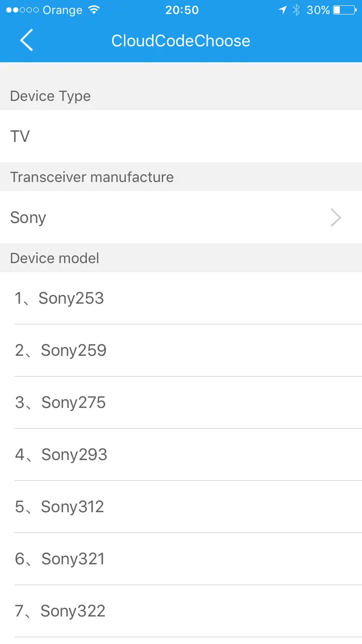Tap the CloudCodeChoose title

point(181,41)
